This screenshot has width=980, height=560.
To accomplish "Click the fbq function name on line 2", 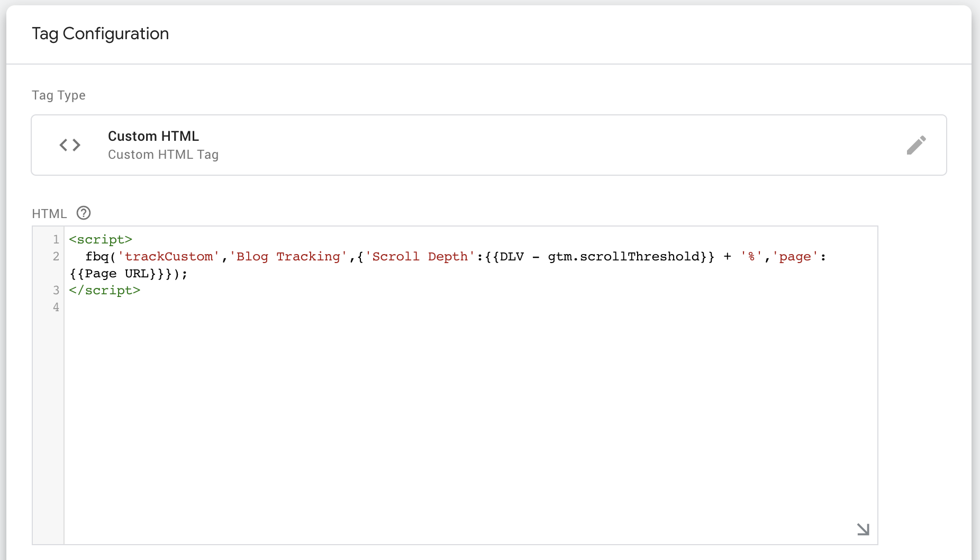I will pos(97,257).
